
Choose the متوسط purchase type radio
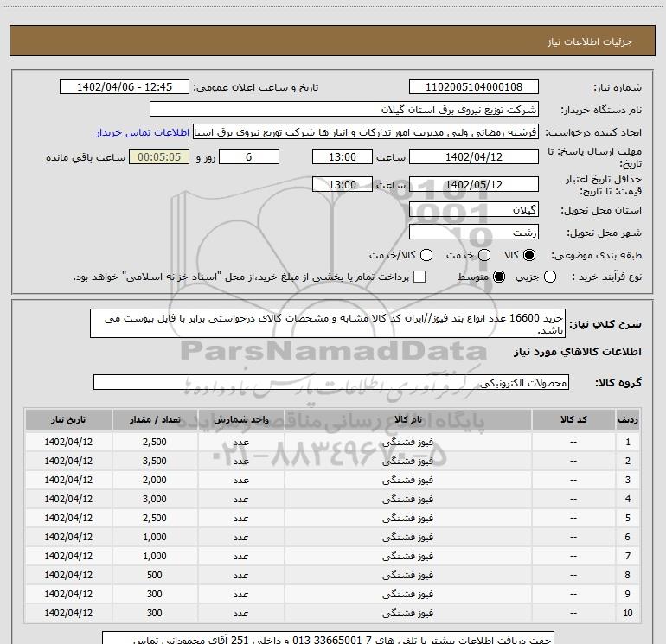[499, 277]
